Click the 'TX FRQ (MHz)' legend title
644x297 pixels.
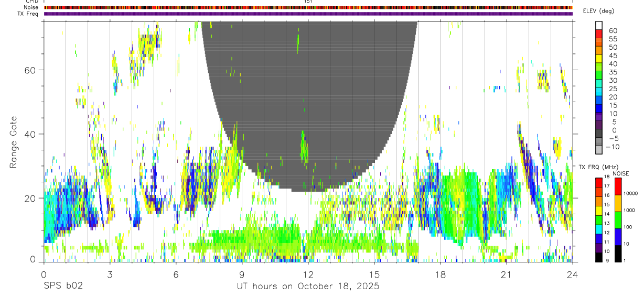[x=599, y=167]
